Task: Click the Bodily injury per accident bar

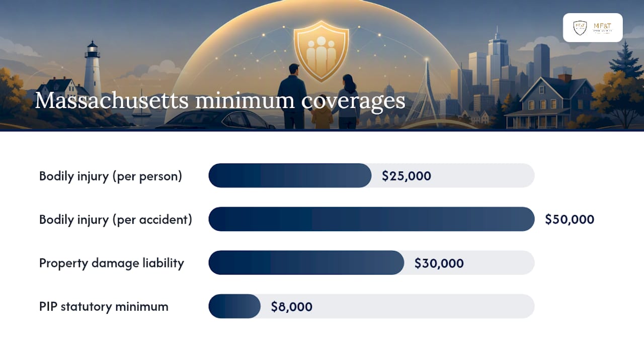Action: (371, 219)
